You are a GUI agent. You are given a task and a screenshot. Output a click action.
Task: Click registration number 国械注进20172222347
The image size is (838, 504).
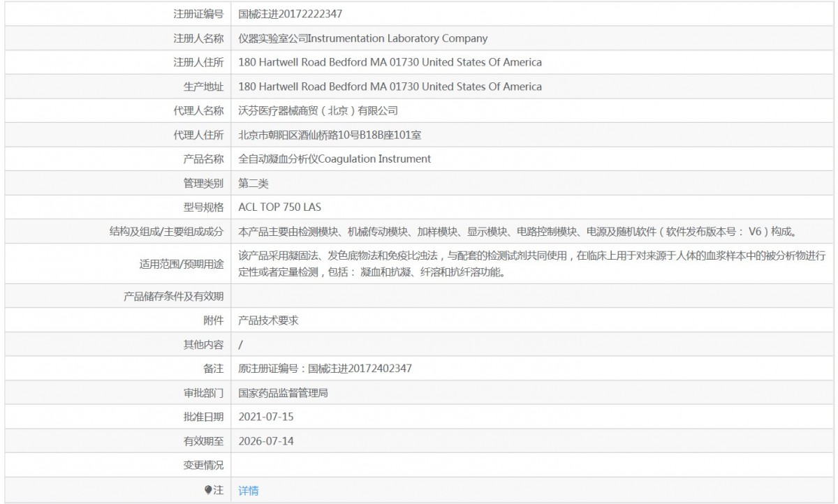click(x=291, y=14)
